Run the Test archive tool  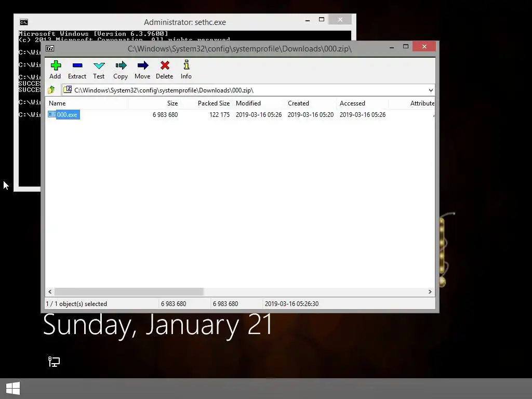click(x=99, y=65)
